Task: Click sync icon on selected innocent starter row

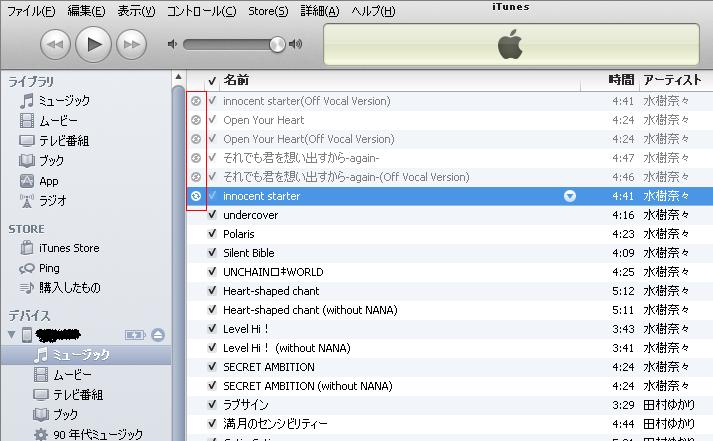Action: (196, 196)
